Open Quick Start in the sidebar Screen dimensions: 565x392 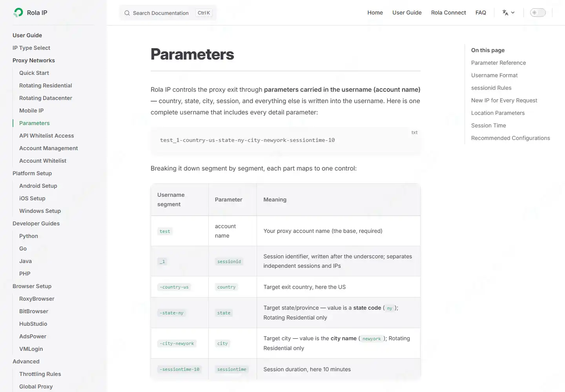(x=34, y=73)
